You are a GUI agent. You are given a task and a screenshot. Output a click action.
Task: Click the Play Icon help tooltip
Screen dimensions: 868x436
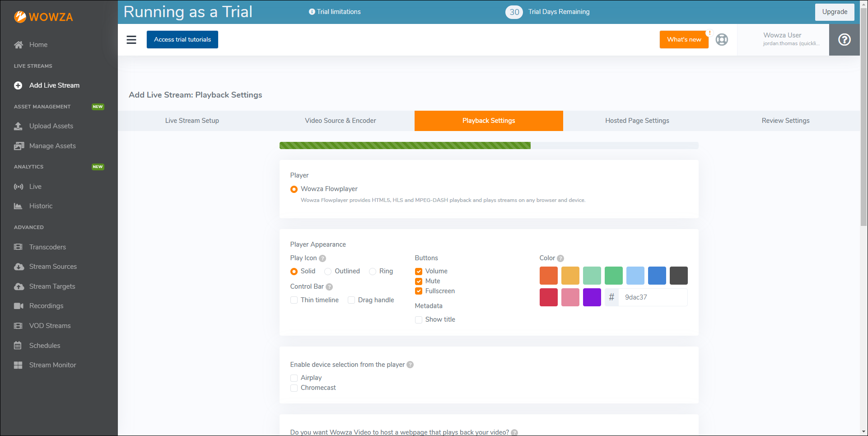tap(322, 258)
